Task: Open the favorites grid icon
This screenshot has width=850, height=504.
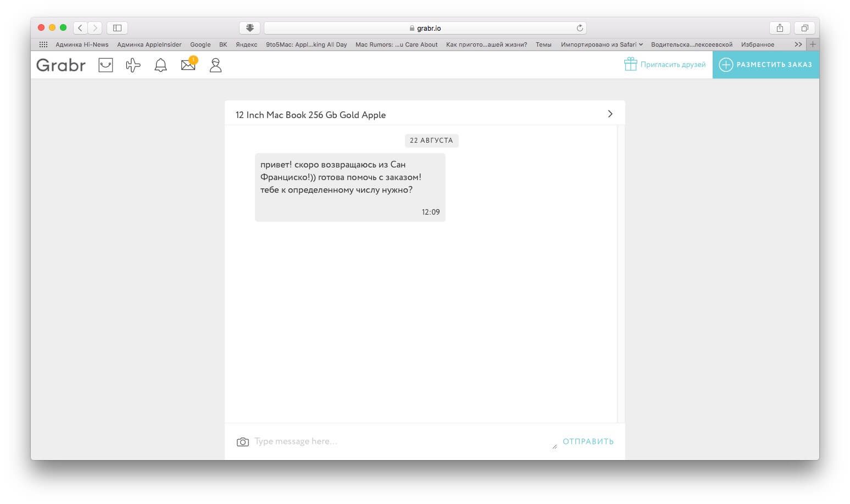Action: (43, 44)
